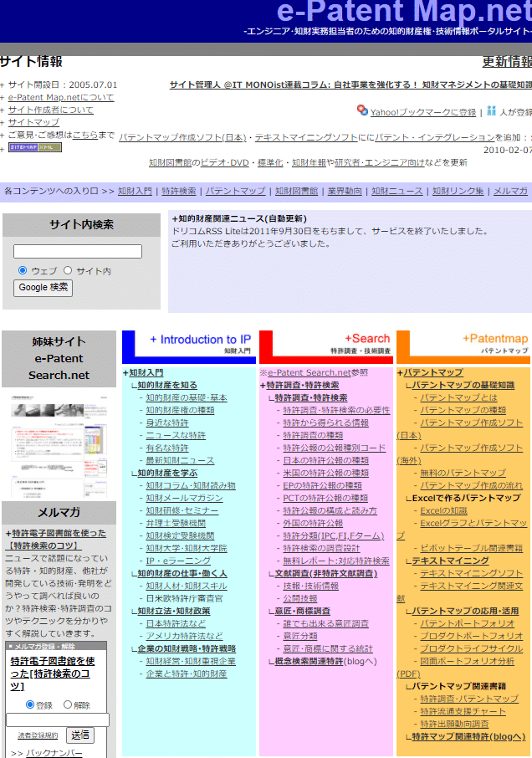Go to 知財ニュース in the navigation bar

396,191
